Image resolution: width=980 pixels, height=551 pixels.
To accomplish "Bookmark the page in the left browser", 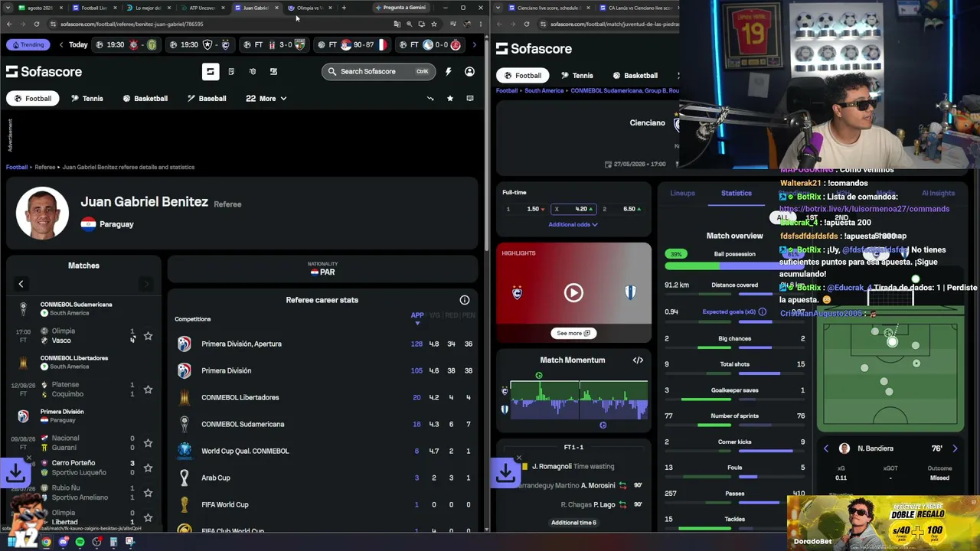I will (x=434, y=24).
